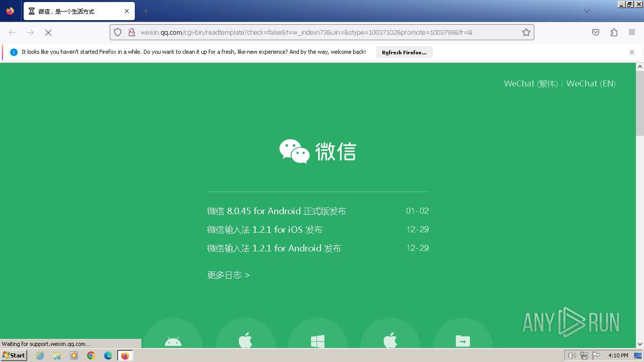Open 微信输入法 1.2.1 for Android 发布
The height and width of the screenshot is (362, 644).
coord(274,248)
